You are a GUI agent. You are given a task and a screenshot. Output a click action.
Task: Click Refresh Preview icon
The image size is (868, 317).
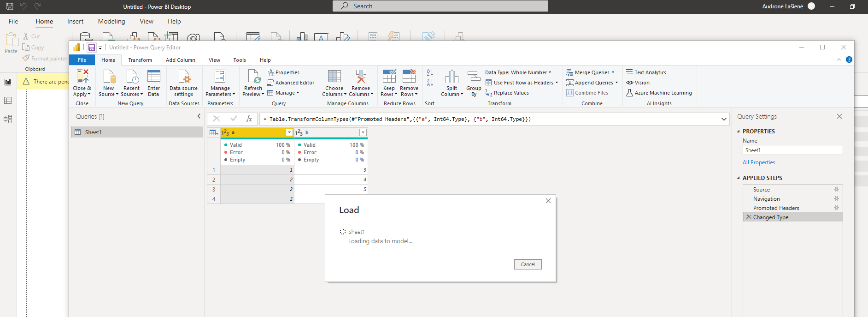[254, 77]
